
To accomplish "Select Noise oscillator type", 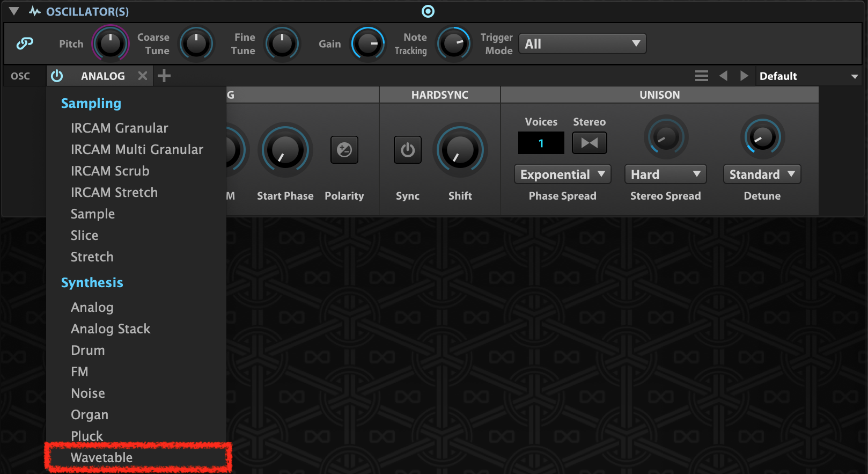I will (136, 393).
